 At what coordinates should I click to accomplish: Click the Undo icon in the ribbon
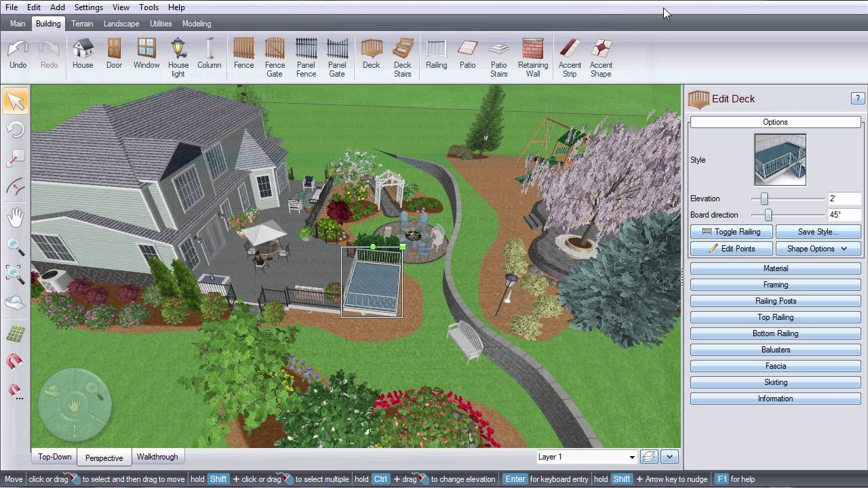coord(18,54)
